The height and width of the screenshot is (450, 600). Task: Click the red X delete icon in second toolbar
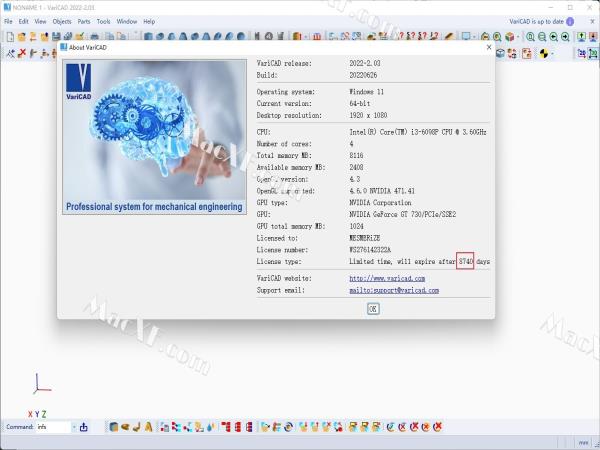coord(22,53)
